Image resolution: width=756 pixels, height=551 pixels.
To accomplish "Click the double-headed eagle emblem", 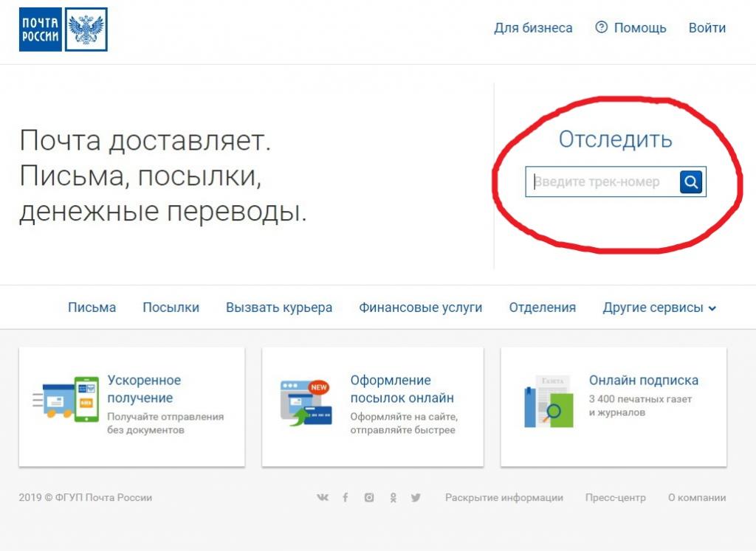I will pyautogui.click(x=86, y=30).
